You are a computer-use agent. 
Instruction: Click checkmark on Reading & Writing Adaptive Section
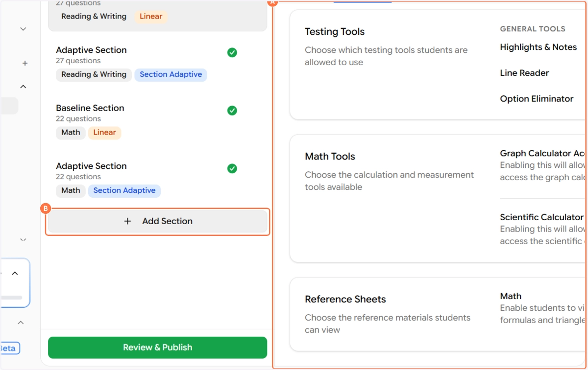(232, 52)
